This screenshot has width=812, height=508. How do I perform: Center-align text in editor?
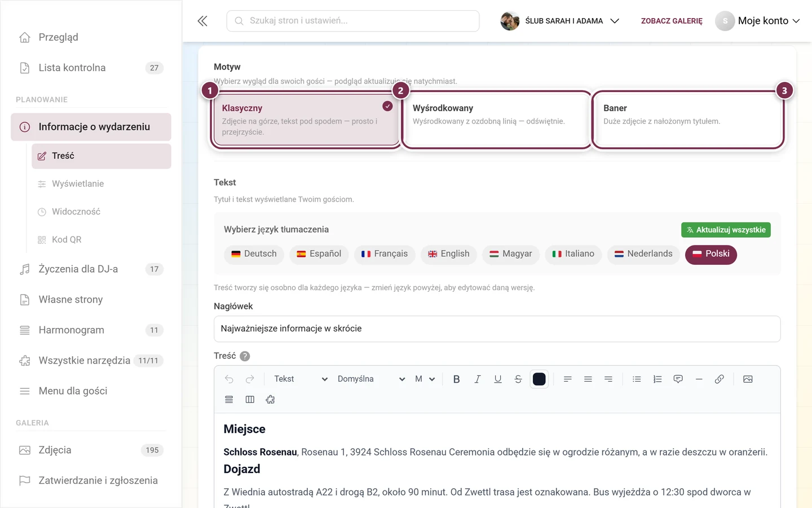tap(588, 379)
